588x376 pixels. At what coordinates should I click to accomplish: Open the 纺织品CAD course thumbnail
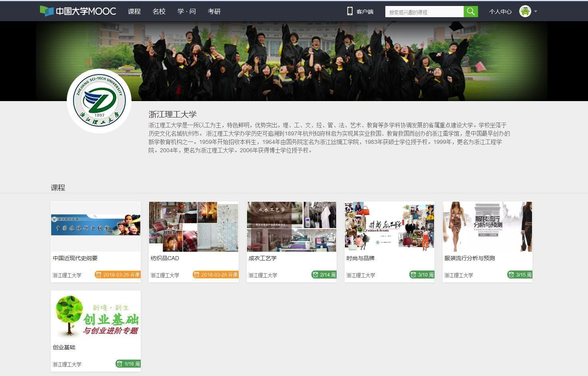193,227
